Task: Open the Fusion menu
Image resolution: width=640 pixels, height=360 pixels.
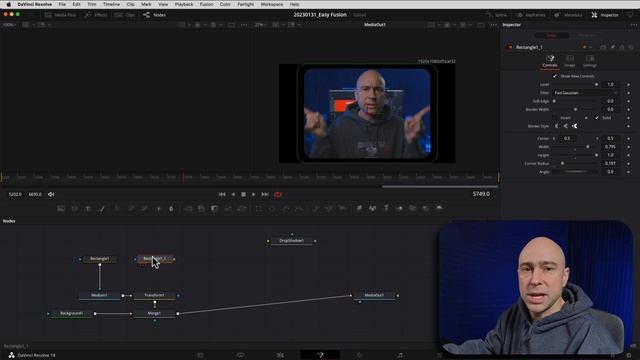Action: (x=206, y=4)
